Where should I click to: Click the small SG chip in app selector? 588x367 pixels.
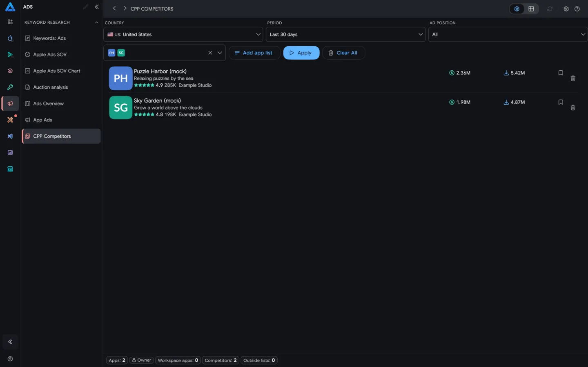click(121, 53)
